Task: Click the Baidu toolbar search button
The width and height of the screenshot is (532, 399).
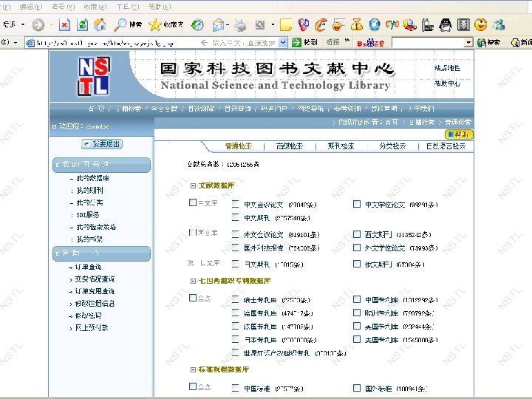Action: click(488, 42)
